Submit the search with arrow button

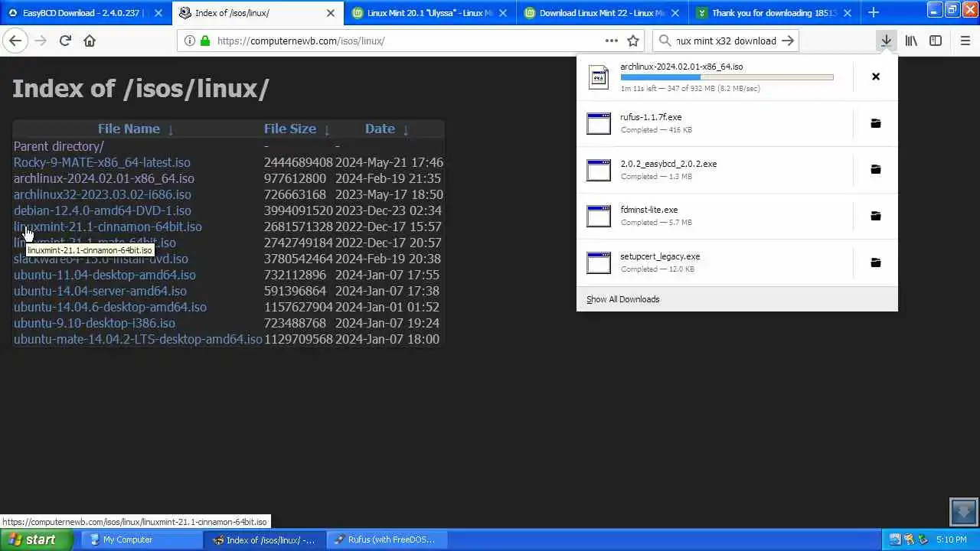click(x=788, y=41)
